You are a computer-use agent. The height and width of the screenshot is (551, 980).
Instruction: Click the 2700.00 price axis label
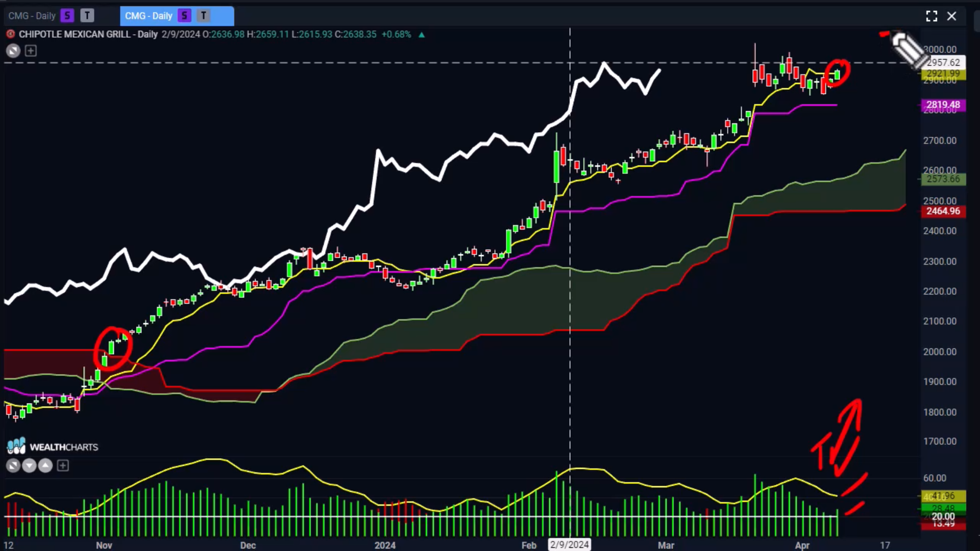point(940,140)
